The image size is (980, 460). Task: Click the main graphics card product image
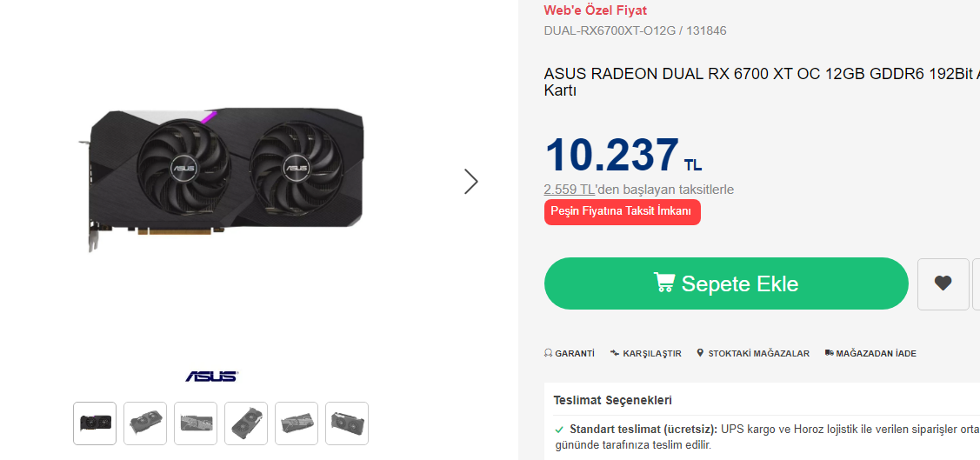[x=221, y=179]
